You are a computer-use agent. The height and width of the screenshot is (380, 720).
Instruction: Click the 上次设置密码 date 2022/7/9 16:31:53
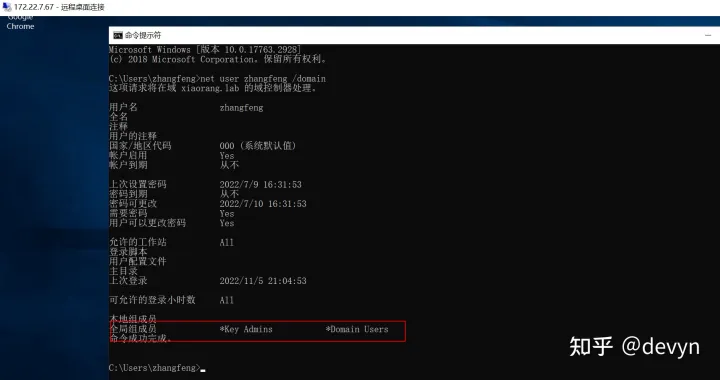(260, 184)
